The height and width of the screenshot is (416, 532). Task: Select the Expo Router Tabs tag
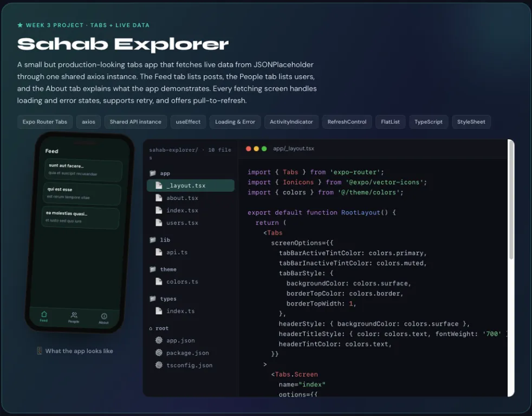pyautogui.click(x=45, y=122)
